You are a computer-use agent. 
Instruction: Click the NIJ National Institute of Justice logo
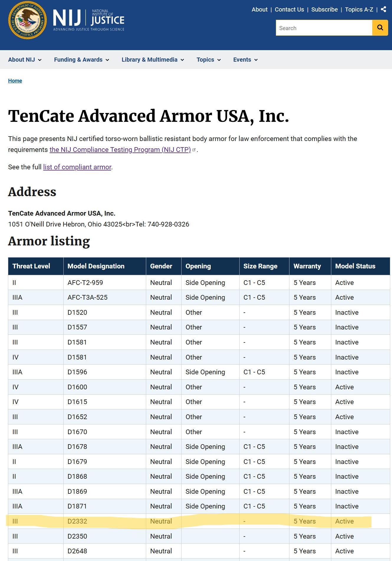pyautogui.click(x=89, y=20)
